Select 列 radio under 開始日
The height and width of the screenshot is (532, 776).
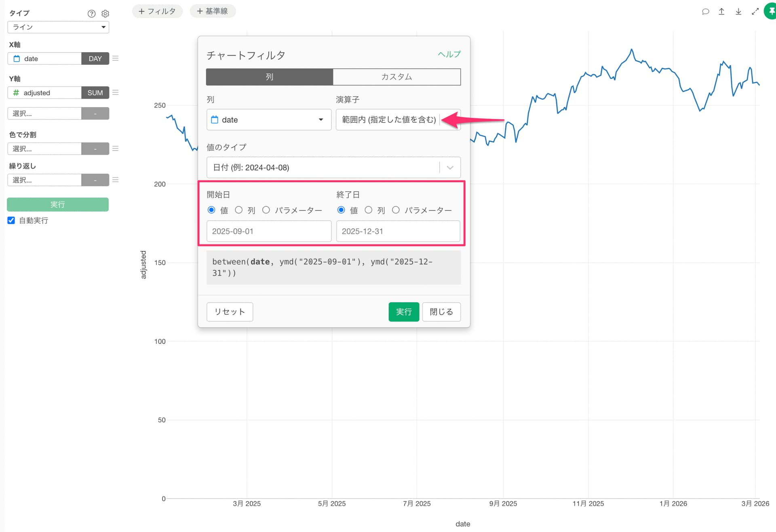239,210
